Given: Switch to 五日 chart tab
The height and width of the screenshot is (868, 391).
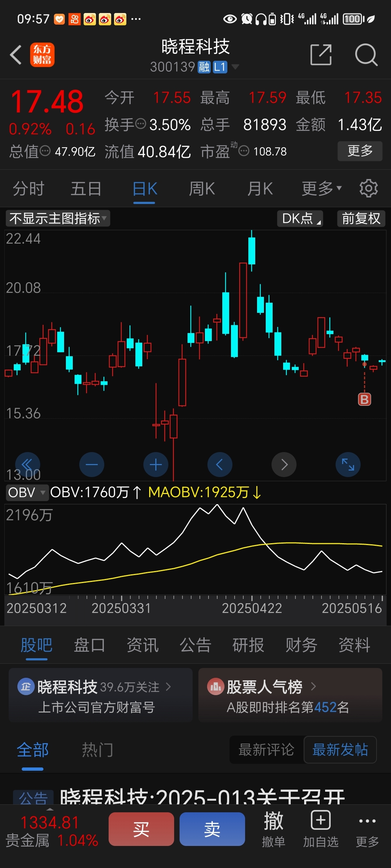Looking at the screenshot, I should pyautogui.click(x=86, y=188).
